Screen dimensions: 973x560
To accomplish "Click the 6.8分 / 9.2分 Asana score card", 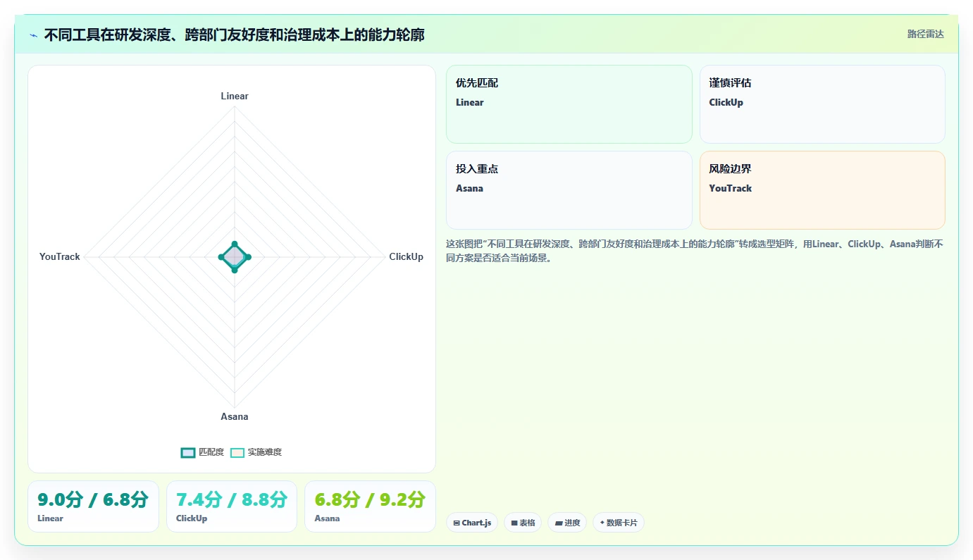I will (x=370, y=506).
